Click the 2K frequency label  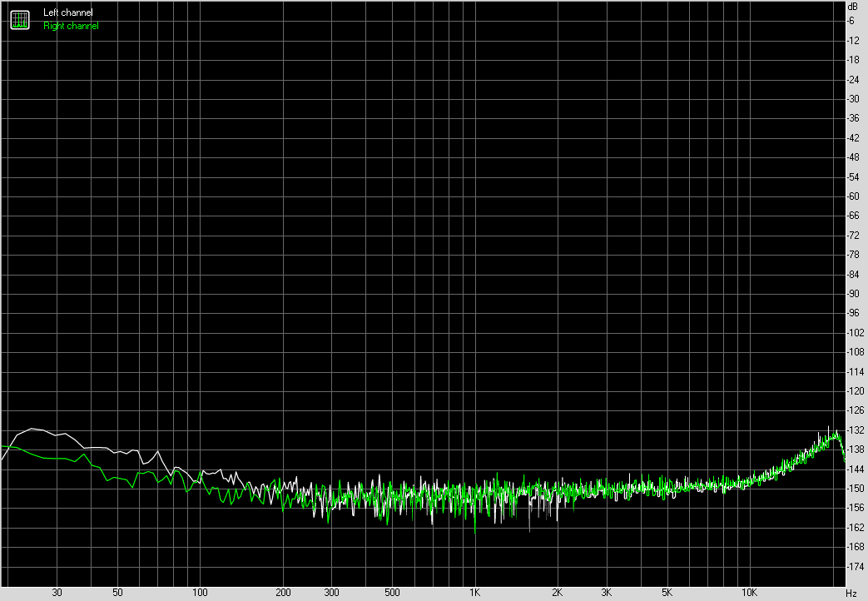pos(558,593)
